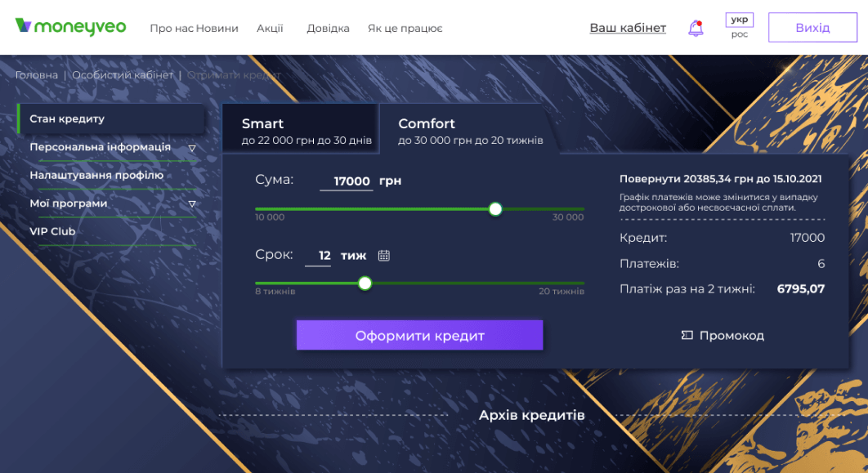Click the Сума amount input field
The image size is (868, 473).
[347, 181]
